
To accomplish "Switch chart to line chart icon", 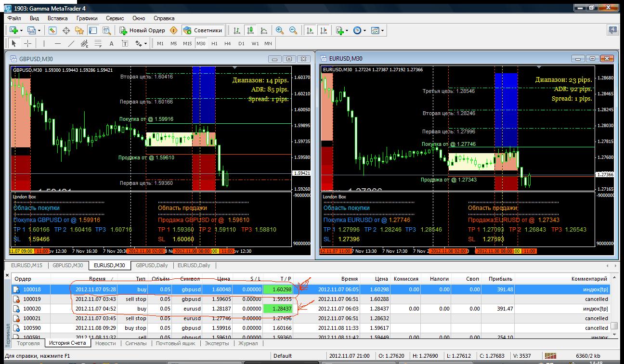I will pyautogui.click(x=264, y=30).
